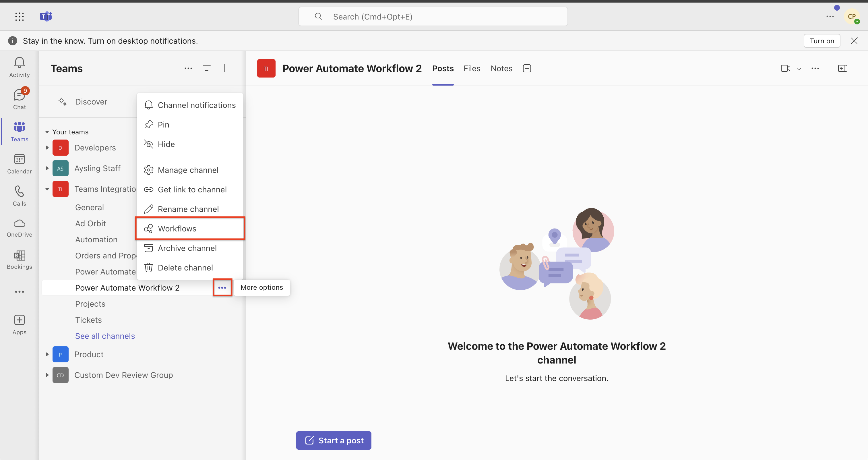This screenshot has width=868, height=460.
Task: Choose Pin from the context menu
Action: pos(190,125)
